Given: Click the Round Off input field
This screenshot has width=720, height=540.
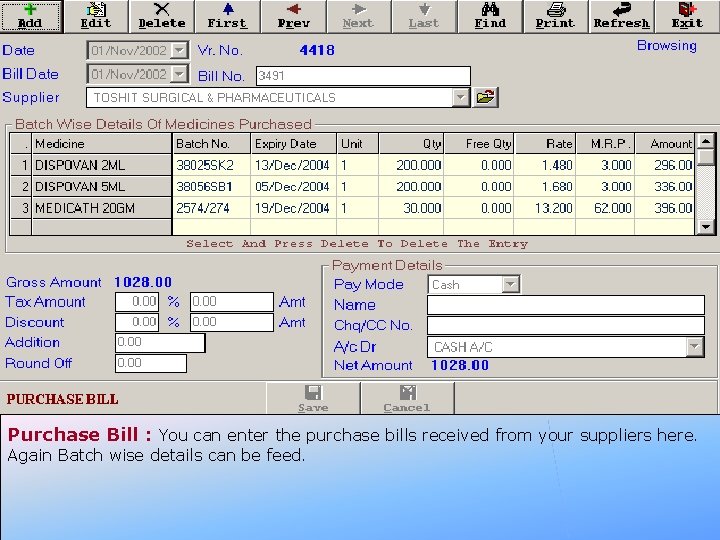Looking at the screenshot, I should click(x=151, y=363).
